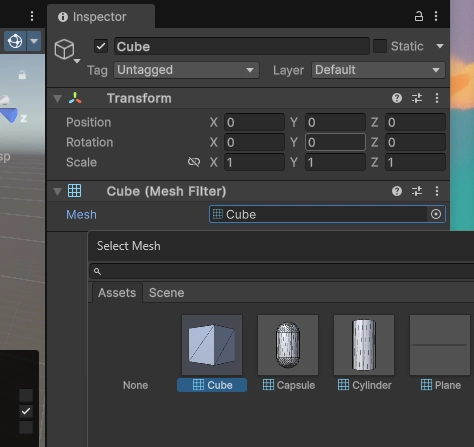Open the Mesh Filter three-dot menu

(437, 191)
